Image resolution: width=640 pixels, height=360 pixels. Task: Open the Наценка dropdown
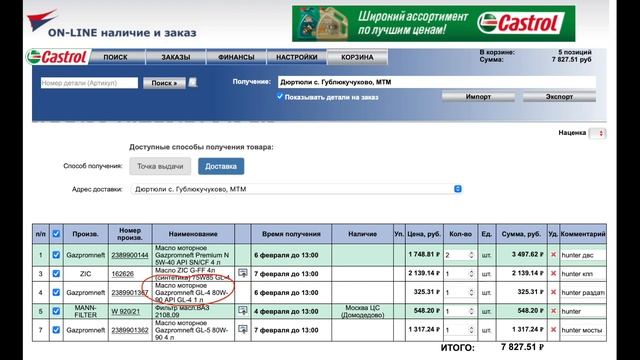click(x=597, y=133)
